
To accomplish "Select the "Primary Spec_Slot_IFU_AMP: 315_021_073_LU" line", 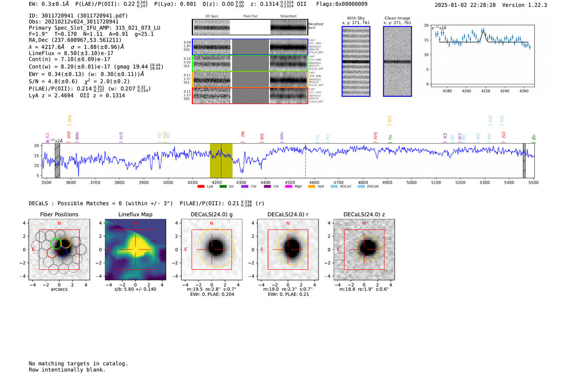I will pyautogui.click(x=95, y=28).
